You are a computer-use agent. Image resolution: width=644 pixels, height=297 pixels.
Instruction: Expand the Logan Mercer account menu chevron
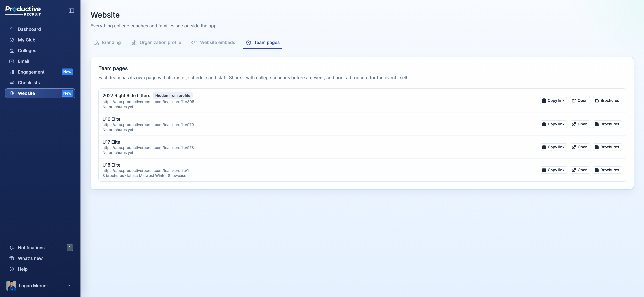pyautogui.click(x=69, y=286)
